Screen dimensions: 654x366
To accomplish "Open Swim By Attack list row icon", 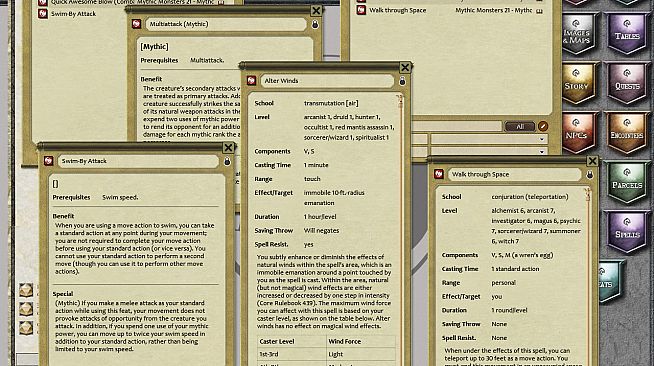I will pyautogui.click(x=43, y=14).
